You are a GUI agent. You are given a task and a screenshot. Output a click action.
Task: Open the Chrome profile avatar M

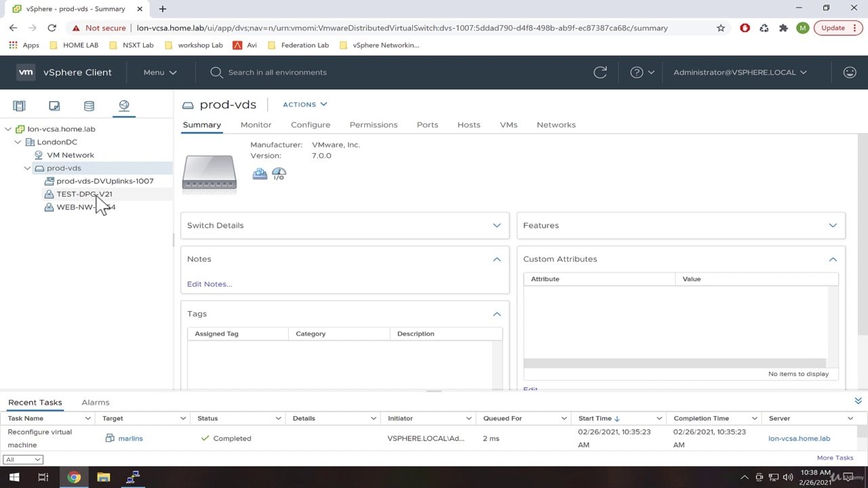point(803,28)
